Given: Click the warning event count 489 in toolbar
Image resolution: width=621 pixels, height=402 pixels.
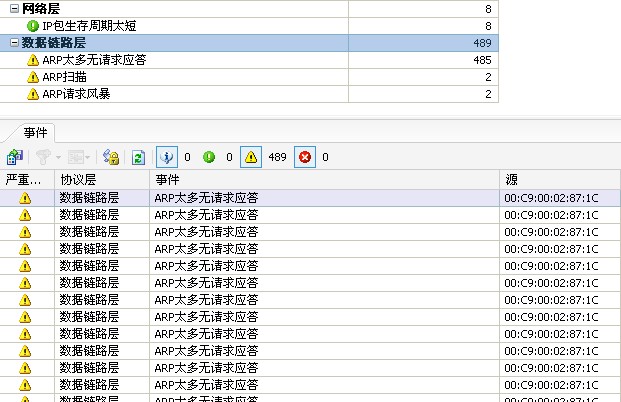Looking at the screenshot, I should pyautogui.click(x=277, y=157).
